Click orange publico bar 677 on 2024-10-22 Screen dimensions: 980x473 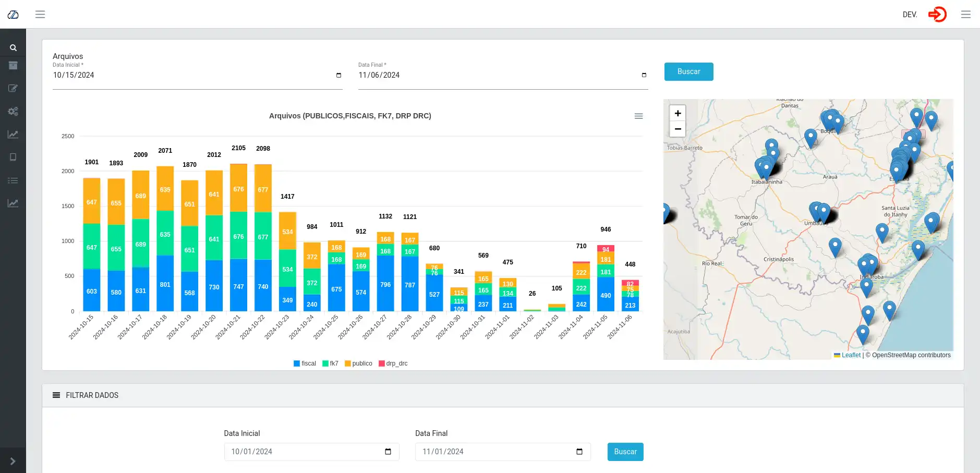point(263,188)
